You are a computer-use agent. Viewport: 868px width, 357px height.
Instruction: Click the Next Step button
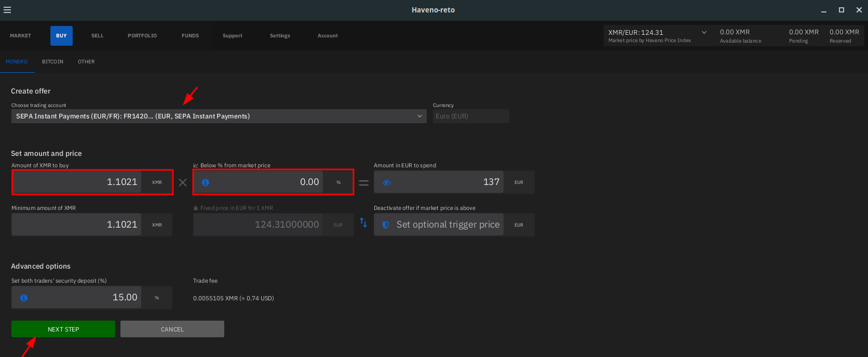pos(63,329)
